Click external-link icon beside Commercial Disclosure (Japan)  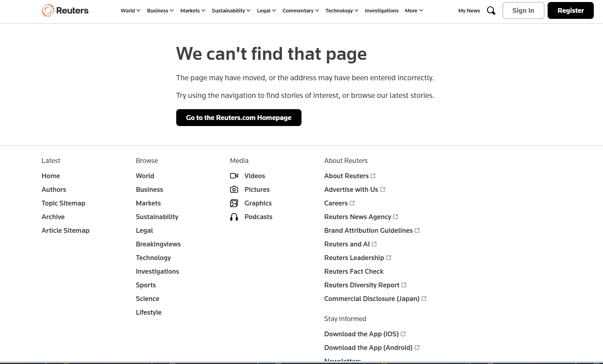tap(424, 299)
